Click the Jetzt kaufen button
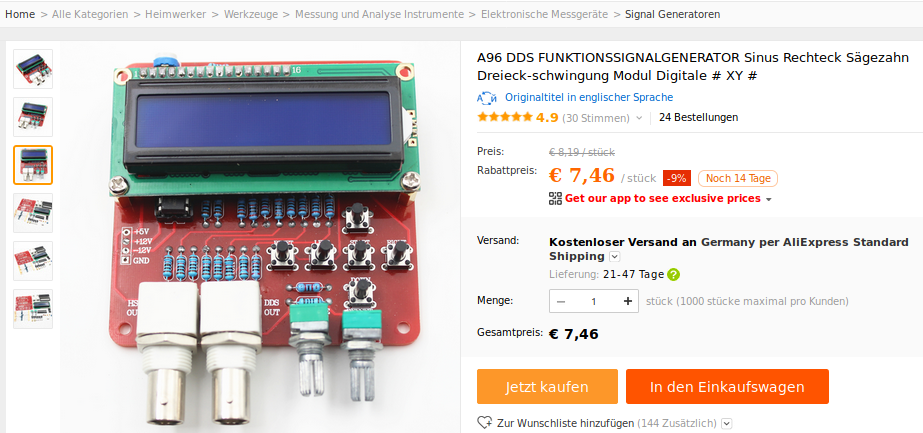Image resolution: width=923 pixels, height=433 pixels. click(x=547, y=387)
